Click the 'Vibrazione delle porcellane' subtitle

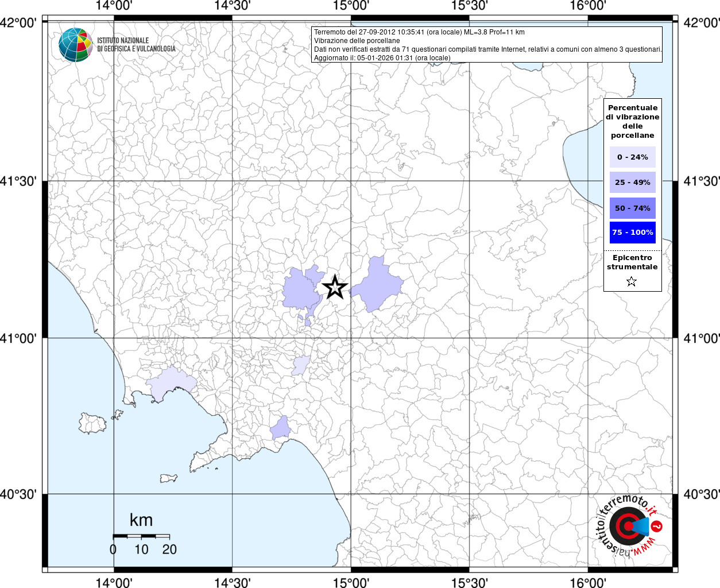(357, 41)
